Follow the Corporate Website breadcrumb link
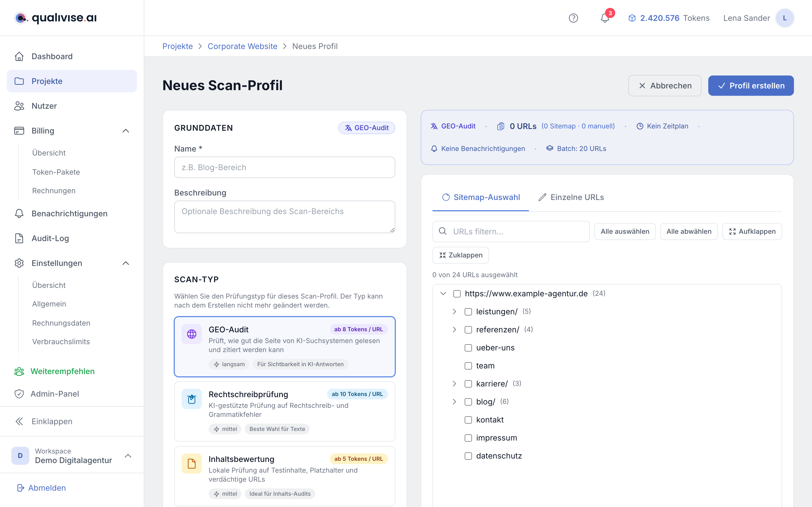The width and height of the screenshot is (812, 507). (x=242, y=46)
